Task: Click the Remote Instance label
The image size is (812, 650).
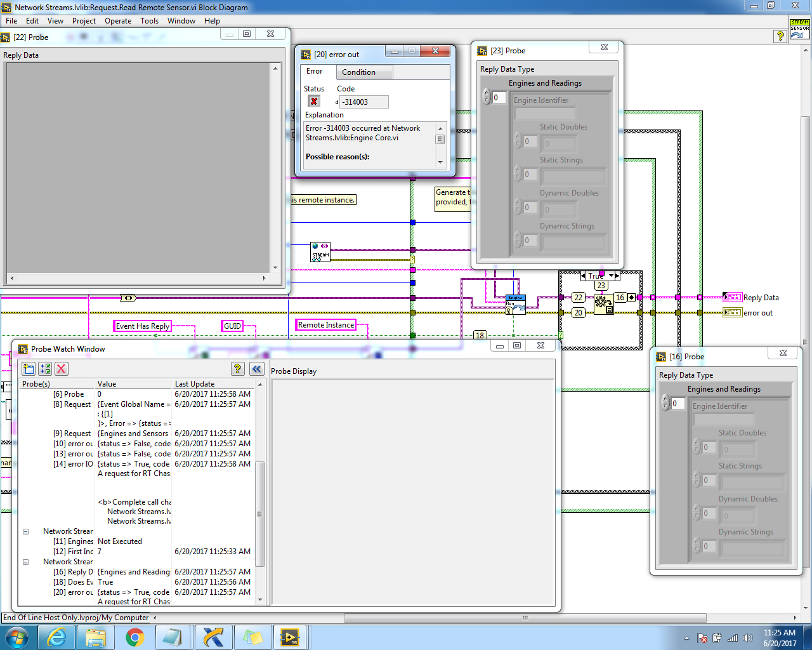Action: [x=326, y=324]
